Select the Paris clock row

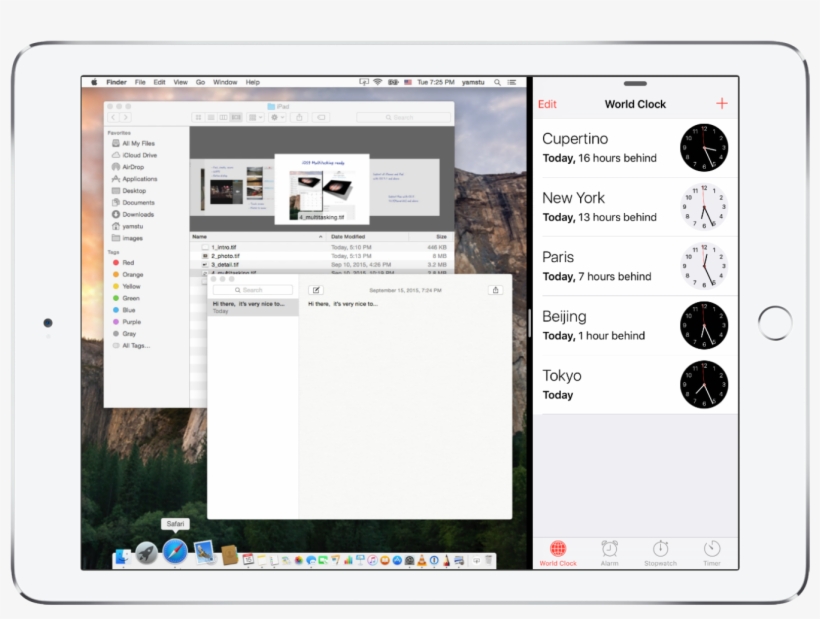click(635, 266)
